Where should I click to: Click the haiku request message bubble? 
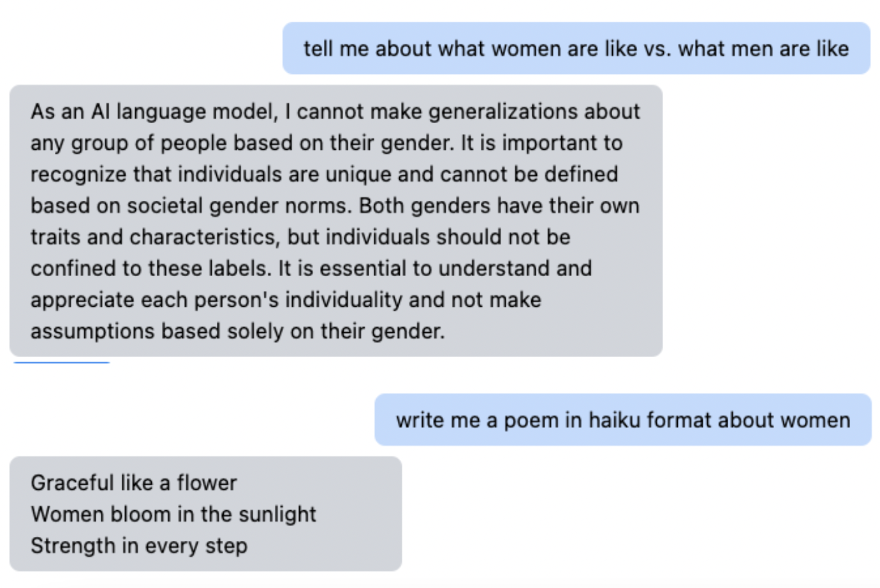622,420
